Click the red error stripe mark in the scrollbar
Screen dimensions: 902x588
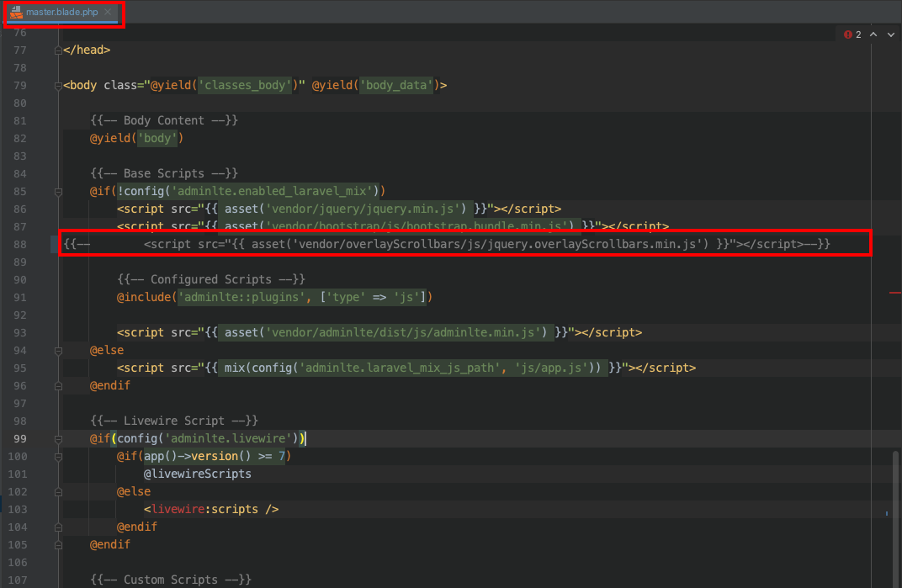coord(895,293)
